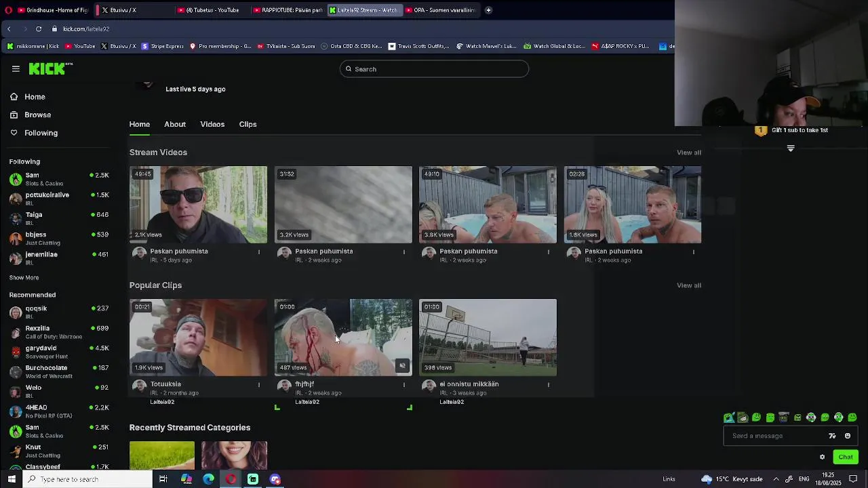Screen dimensions: 868x488
Task: Open chat settings gear icon
Action: [822, 457]
